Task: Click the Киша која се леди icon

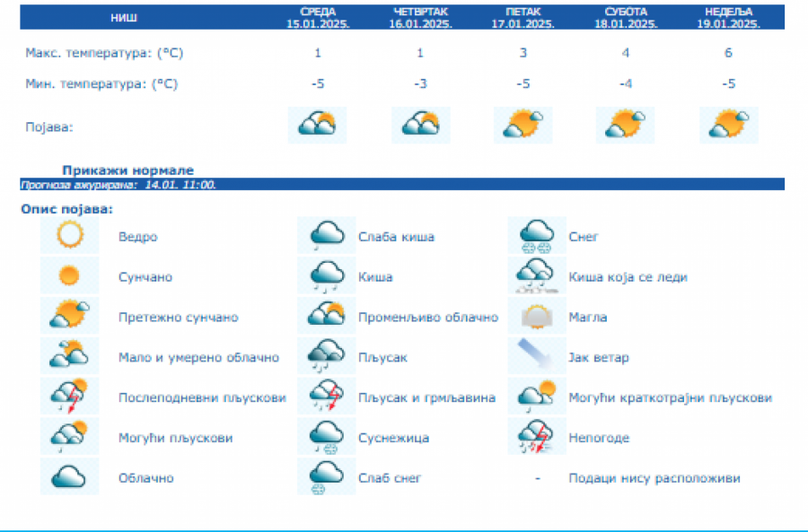Action: point(537,276)
